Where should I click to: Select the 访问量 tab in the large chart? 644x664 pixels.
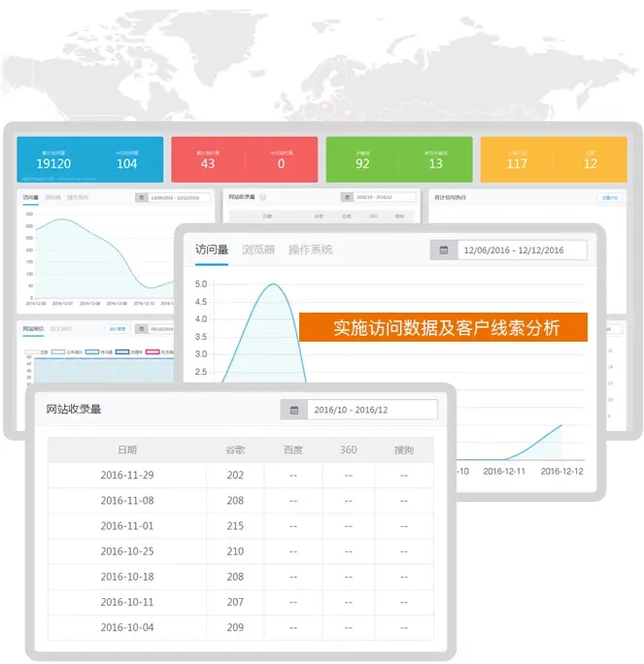pyautogui.click(x=211, y=249)
